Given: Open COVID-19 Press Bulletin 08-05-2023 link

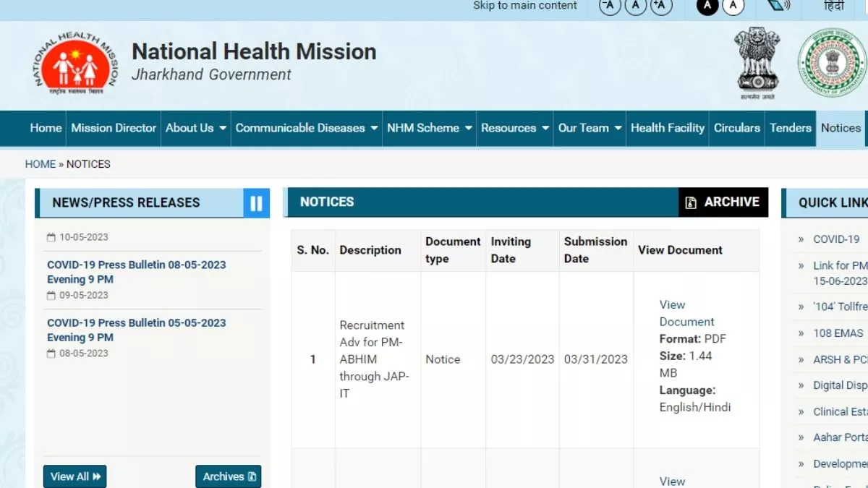Looking at the screenshot, I should pyautogui.click(x=136, y=272).
